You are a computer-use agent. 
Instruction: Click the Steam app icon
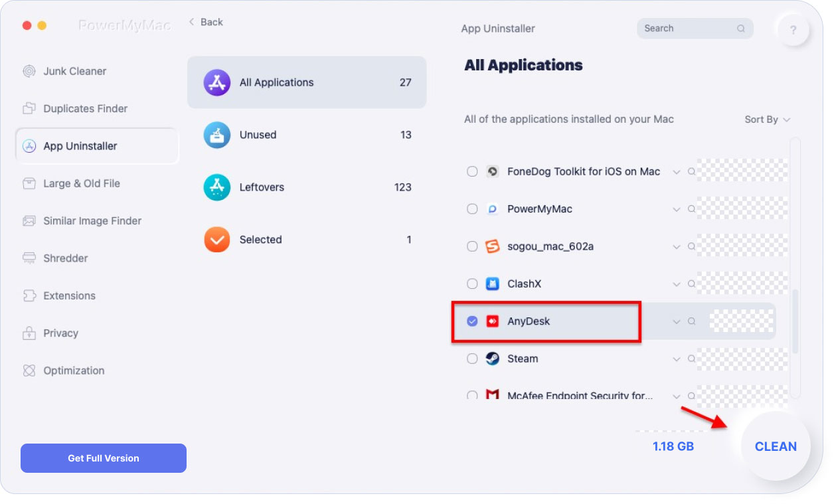point(492,359)
